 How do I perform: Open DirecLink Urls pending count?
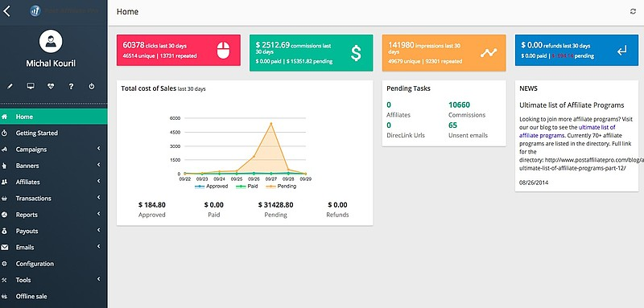coord(389,125)
